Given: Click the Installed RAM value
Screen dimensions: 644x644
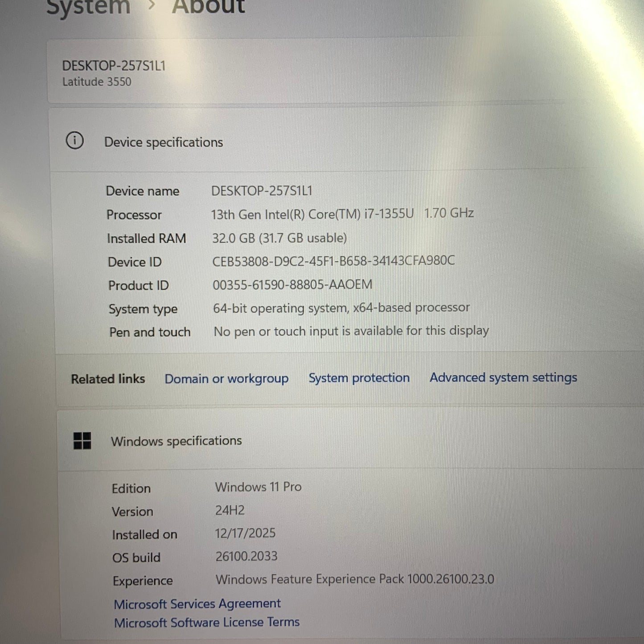Looking at the screenshot, I should (280, 238).
